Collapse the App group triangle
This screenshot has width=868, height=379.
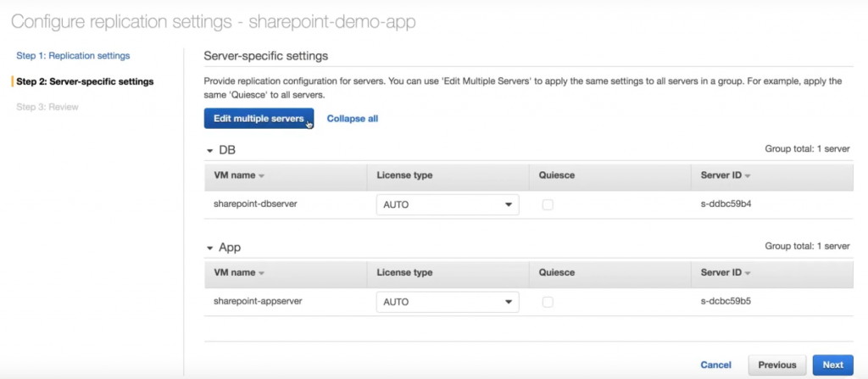point(210,248)
